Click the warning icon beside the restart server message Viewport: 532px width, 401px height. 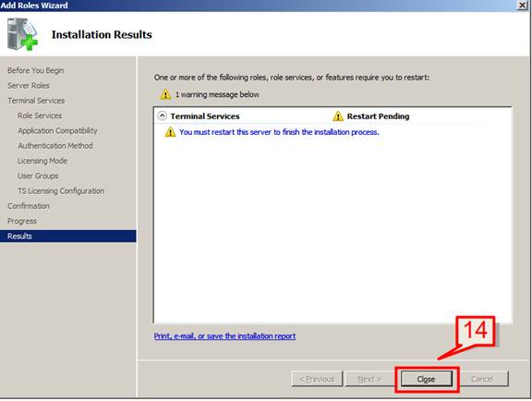(170, 132)
